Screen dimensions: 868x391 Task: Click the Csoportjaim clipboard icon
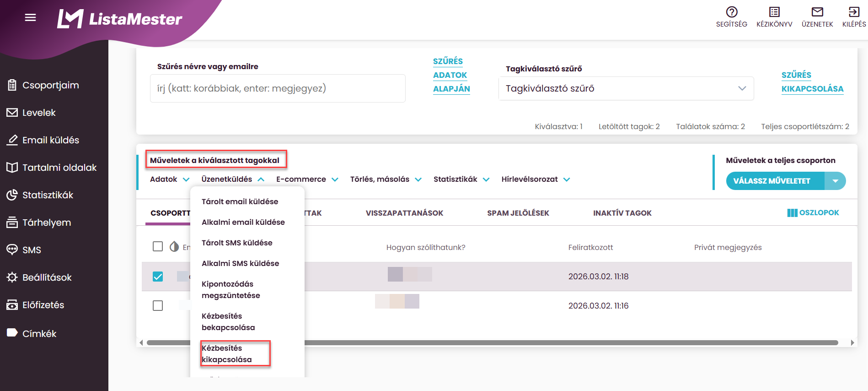point(12,85)
